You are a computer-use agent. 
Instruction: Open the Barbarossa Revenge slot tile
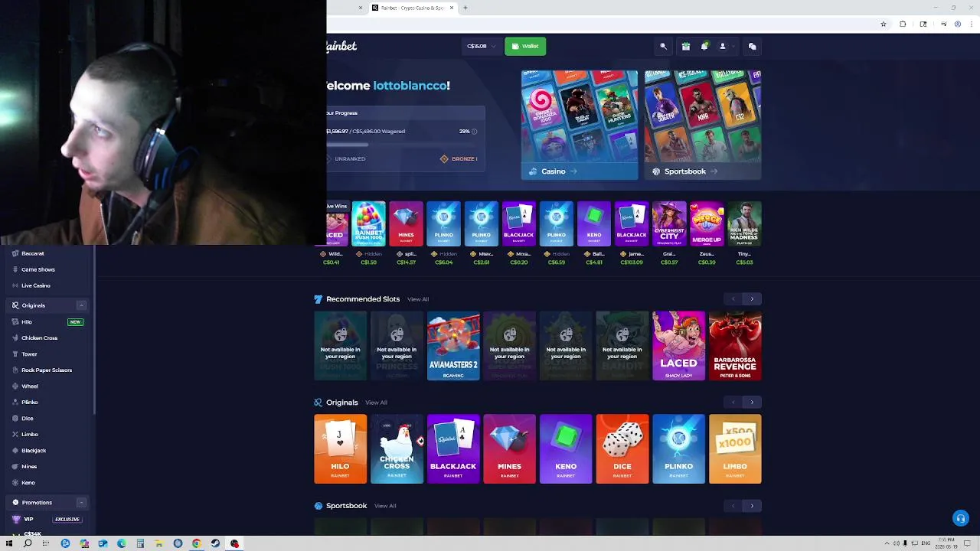735,346
